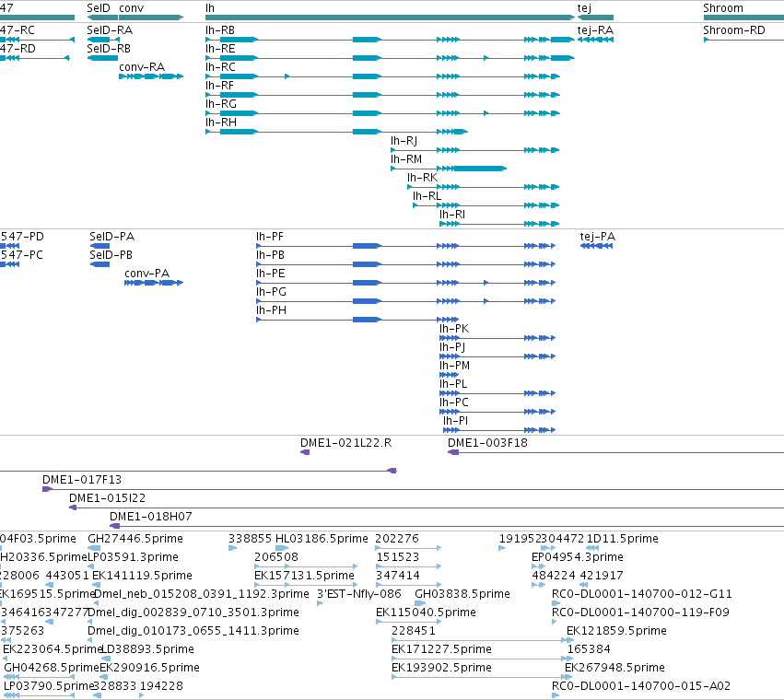
Task: Select transcript Ih-RL label
Action: click(427, 196)
